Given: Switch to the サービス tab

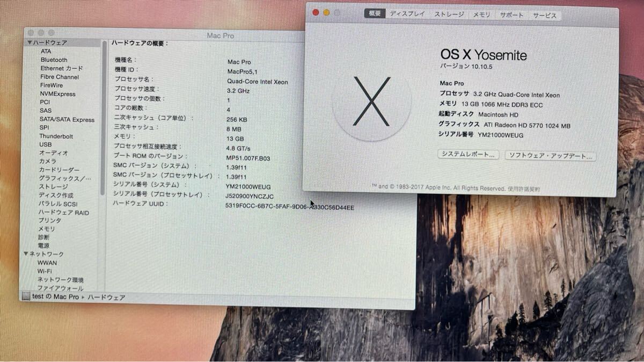Looking at the screenshot, I should click(545, 16).
